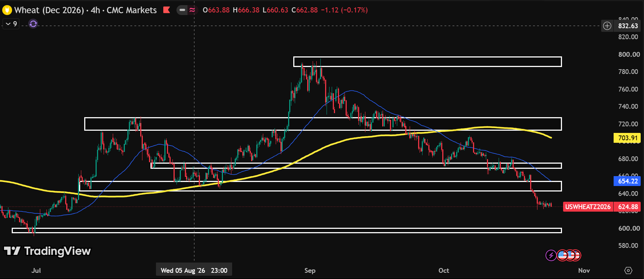Click the L660.63 low value
644x279 pixels.
point(275,10)
